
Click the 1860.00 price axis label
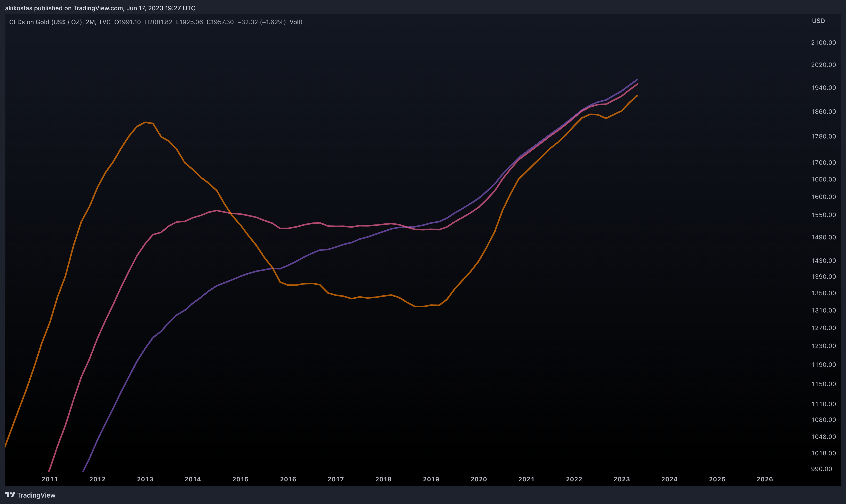(824, 111)
